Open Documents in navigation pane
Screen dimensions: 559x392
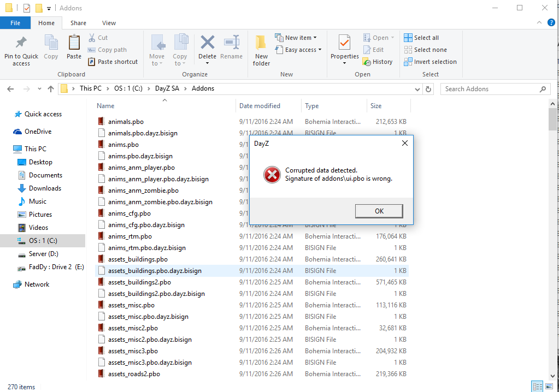[40, 175]
